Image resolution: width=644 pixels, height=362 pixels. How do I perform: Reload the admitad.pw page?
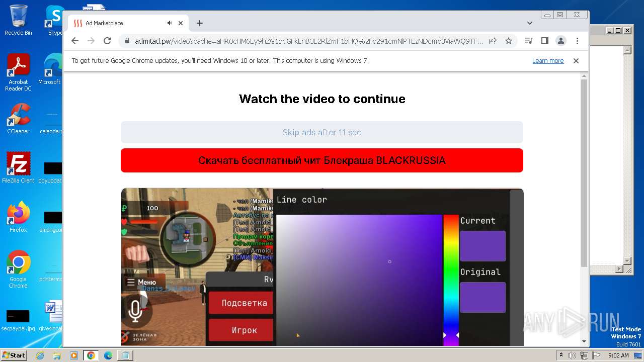(x=107, y=41)
